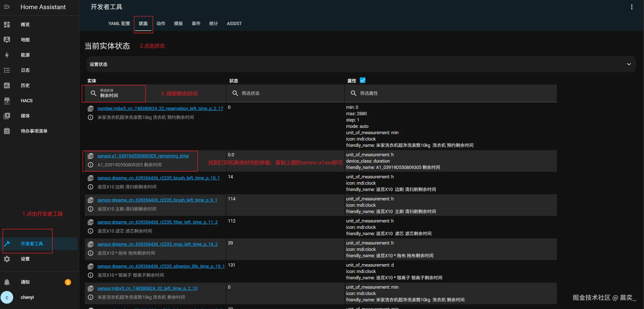Switch to the 模板 tab
Image resolution: width=644 pixels, height=309 pixels.
[178, 24]
